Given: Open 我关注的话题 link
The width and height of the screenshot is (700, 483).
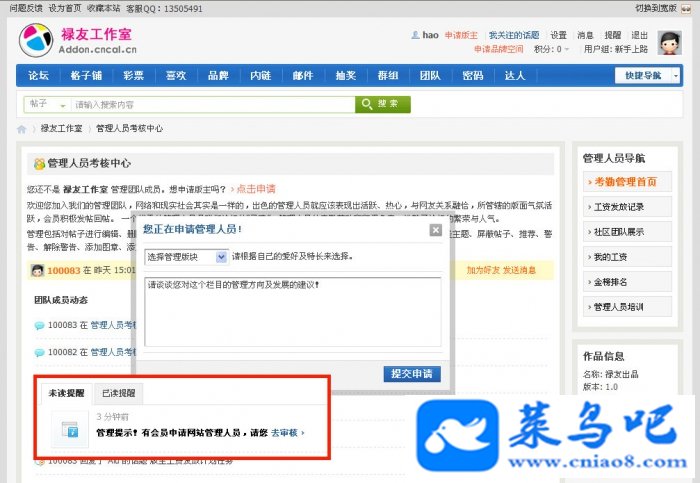Looking at the screenshot, I should pyautogui.click(x=514, y=35).
